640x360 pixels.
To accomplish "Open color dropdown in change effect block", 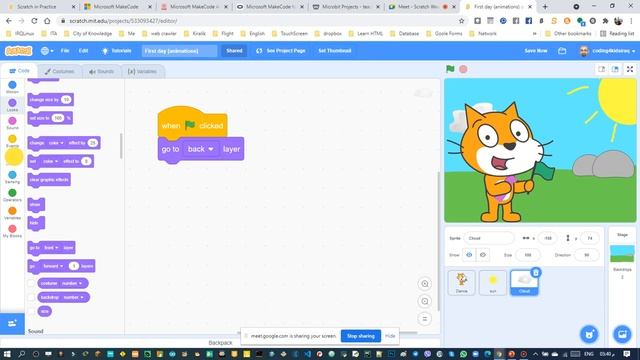I will (56, 143).
